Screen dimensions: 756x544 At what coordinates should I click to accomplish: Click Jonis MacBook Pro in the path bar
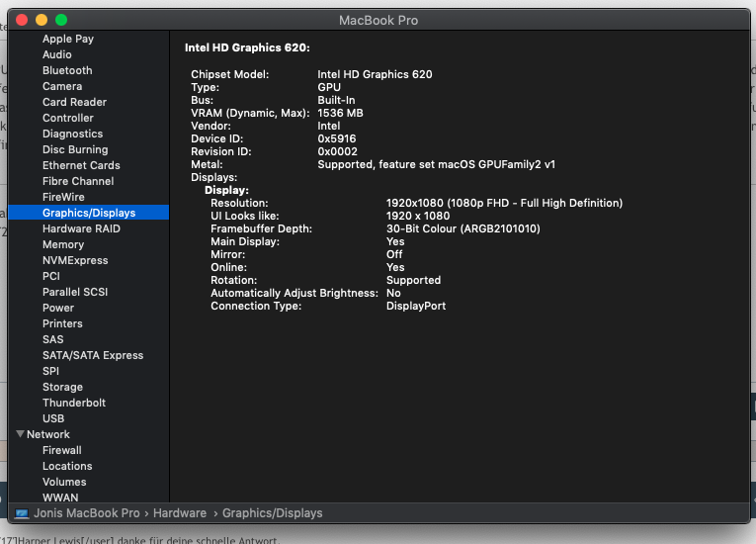coord(87,513)
